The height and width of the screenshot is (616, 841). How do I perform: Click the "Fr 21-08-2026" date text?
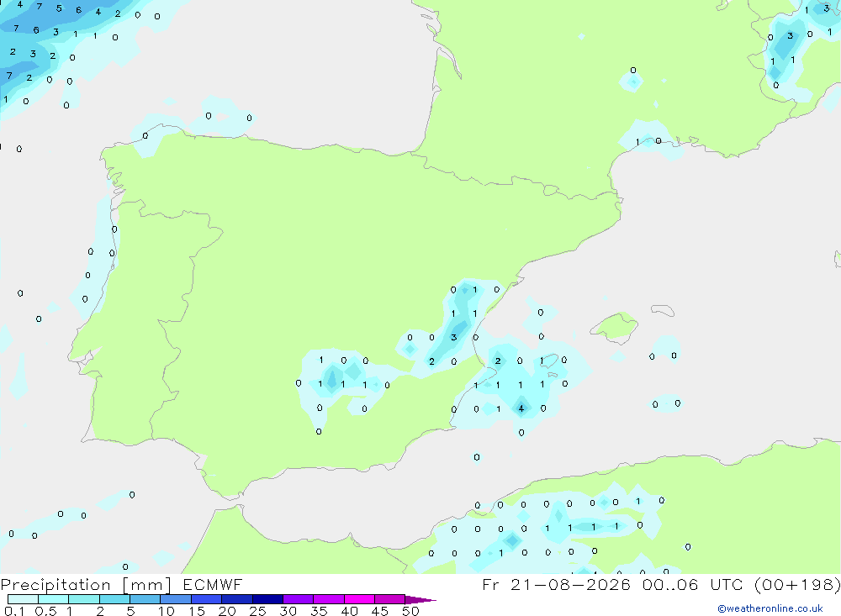(x=556, y=584)
